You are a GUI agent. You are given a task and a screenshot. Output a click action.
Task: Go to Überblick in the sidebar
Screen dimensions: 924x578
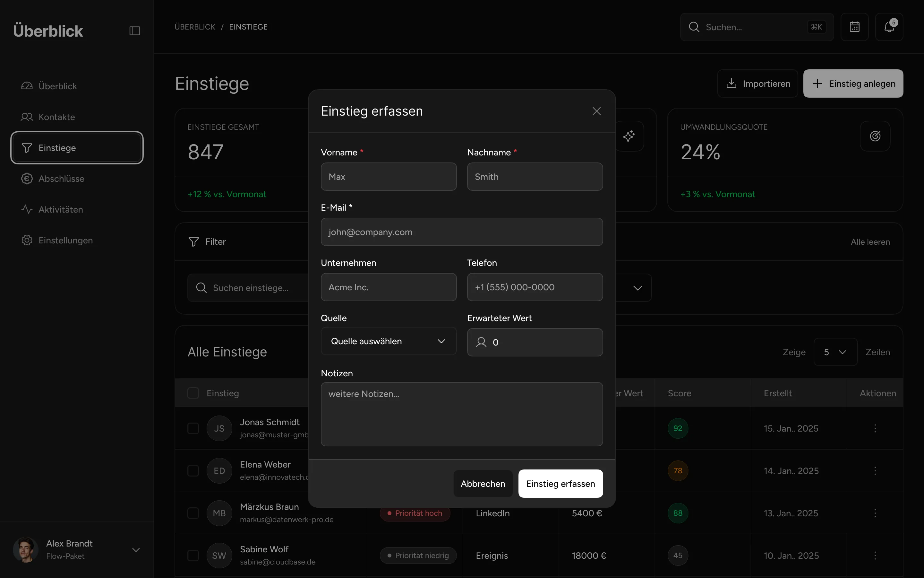tap(77, 86)
